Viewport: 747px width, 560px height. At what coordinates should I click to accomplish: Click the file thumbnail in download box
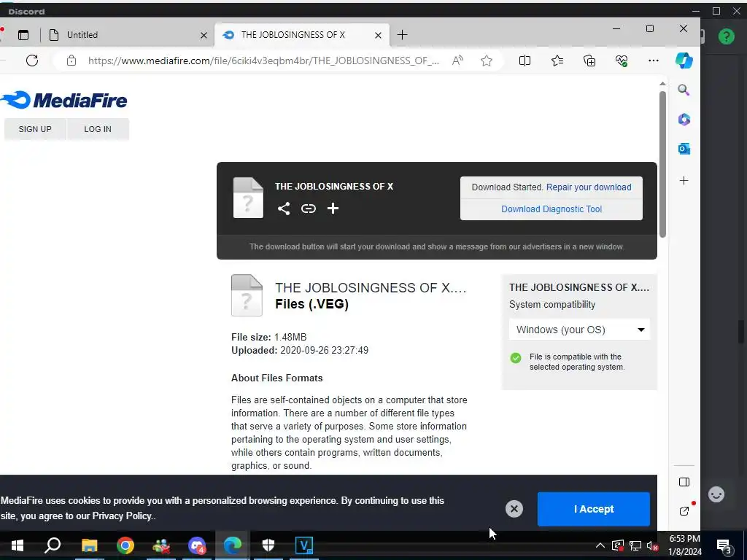tap(248, 198)
